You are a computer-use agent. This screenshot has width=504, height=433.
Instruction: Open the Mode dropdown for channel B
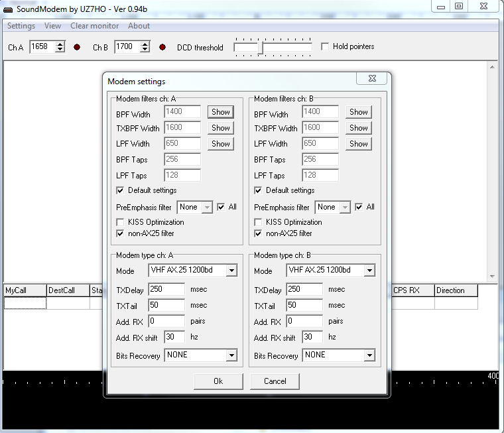369,271
